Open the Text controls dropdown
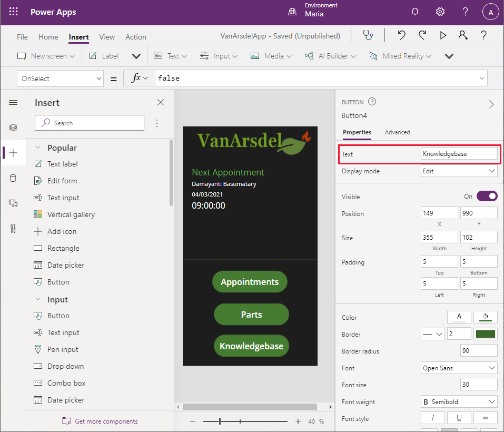This screenshot has width=504, height=432. pyautogui.click(x=170, y=56)
